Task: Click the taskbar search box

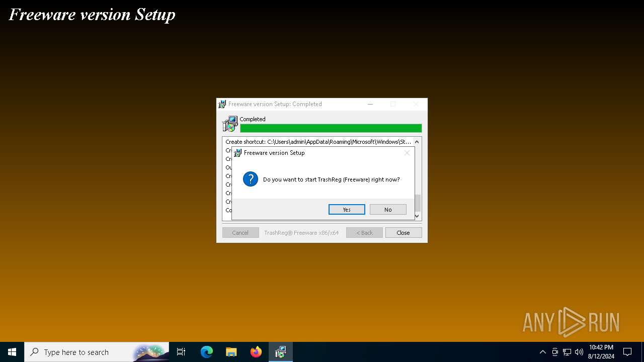Action: pos(97,352)
